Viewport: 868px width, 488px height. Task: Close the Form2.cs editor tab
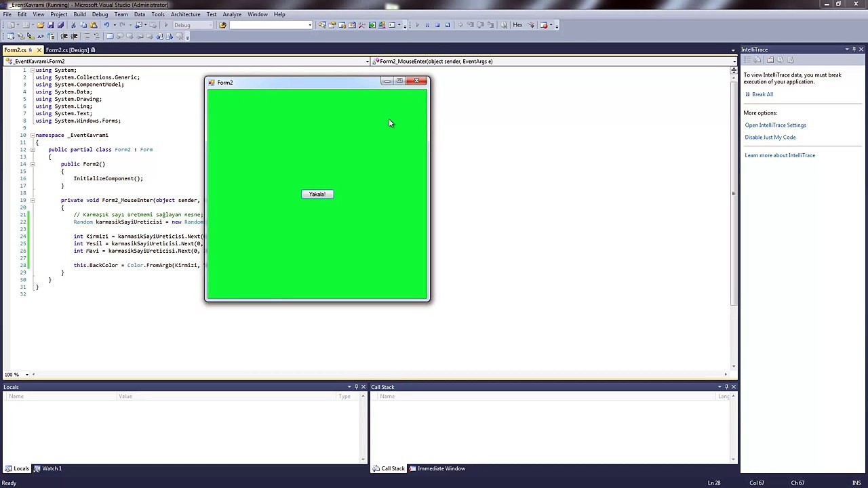click(x=39, y=50)
